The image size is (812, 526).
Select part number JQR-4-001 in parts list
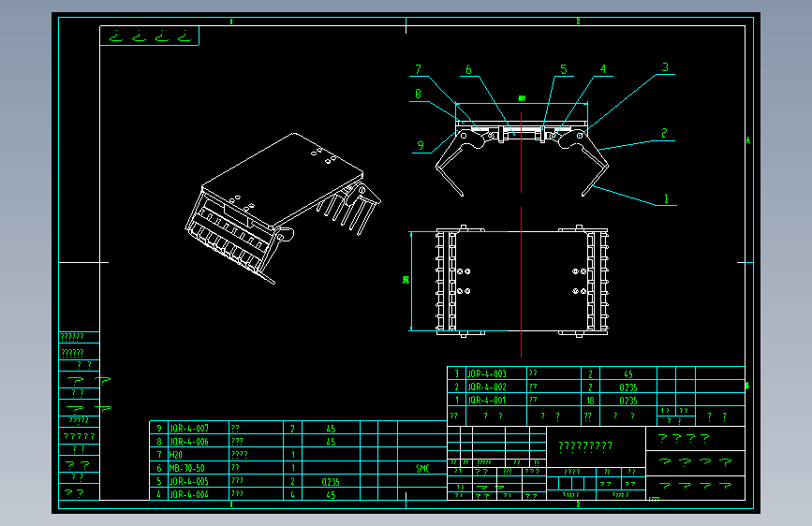486,401
